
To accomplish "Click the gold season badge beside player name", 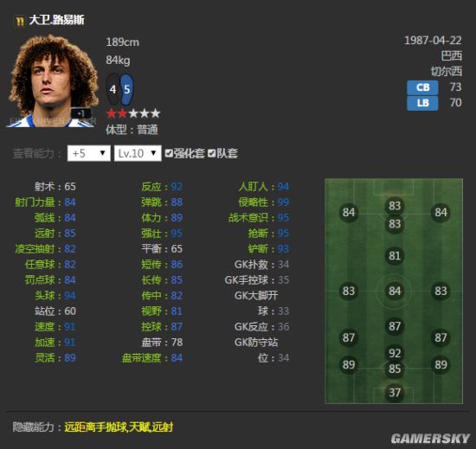I will tap(20, 21).
